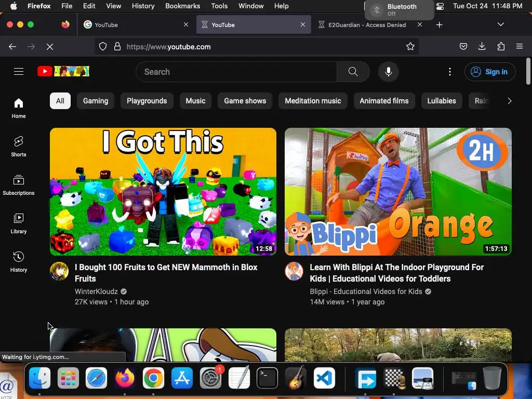The height and width of the screenshot is (399, 532).
Task: Start voice search with microphone
Action: pyautogui.click(x=389, y=72)
